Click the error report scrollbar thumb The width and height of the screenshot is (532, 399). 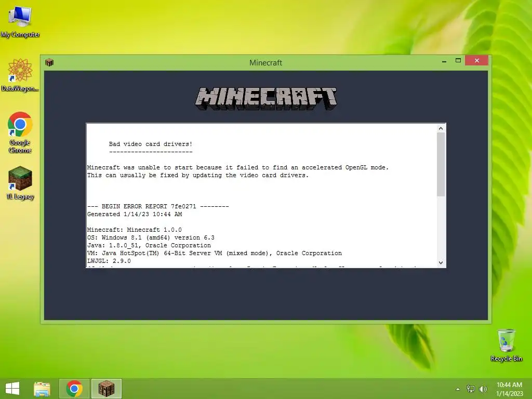tap(441, 165)
